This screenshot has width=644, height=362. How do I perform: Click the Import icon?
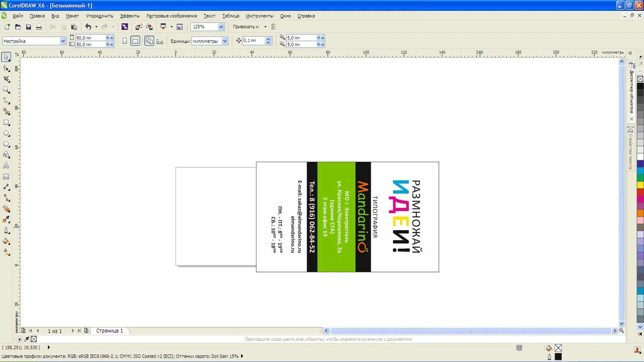tap(138, 27)
